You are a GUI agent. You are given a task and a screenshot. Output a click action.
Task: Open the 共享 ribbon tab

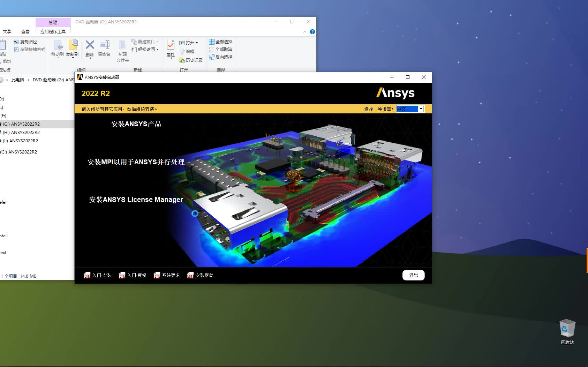coord(7,31)
